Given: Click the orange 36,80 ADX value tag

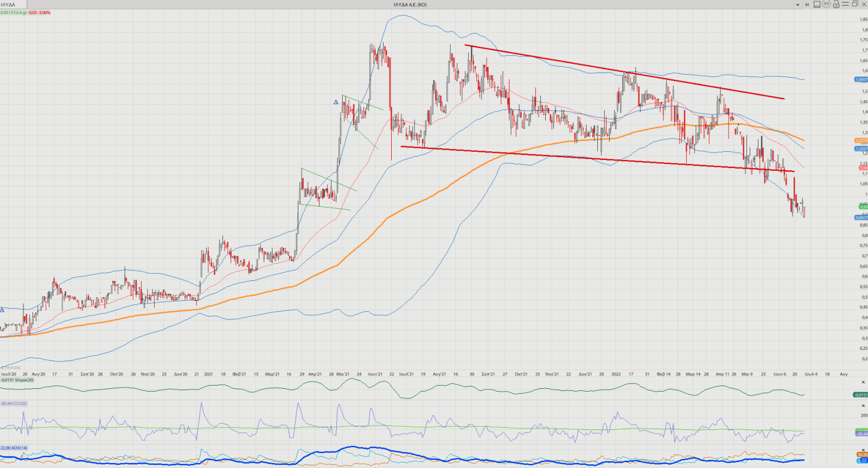Looking at the screenshot, I should (862, 454).
